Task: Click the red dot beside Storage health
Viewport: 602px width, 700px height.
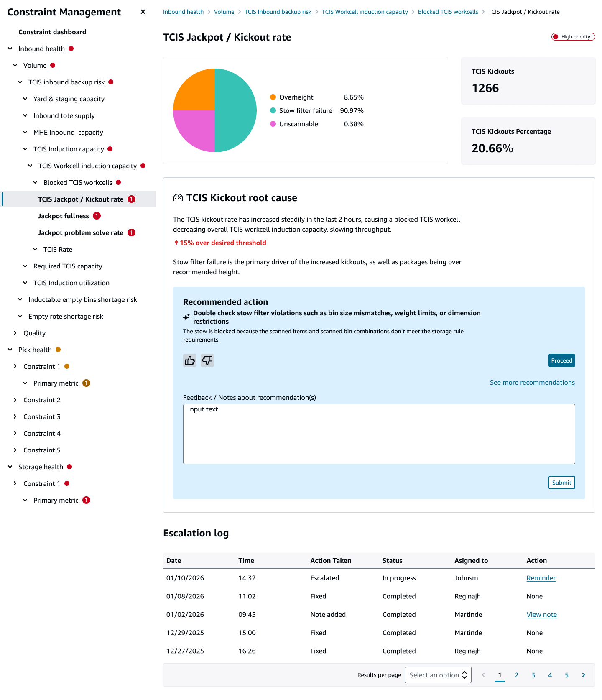Action: (x=69, y=467)
